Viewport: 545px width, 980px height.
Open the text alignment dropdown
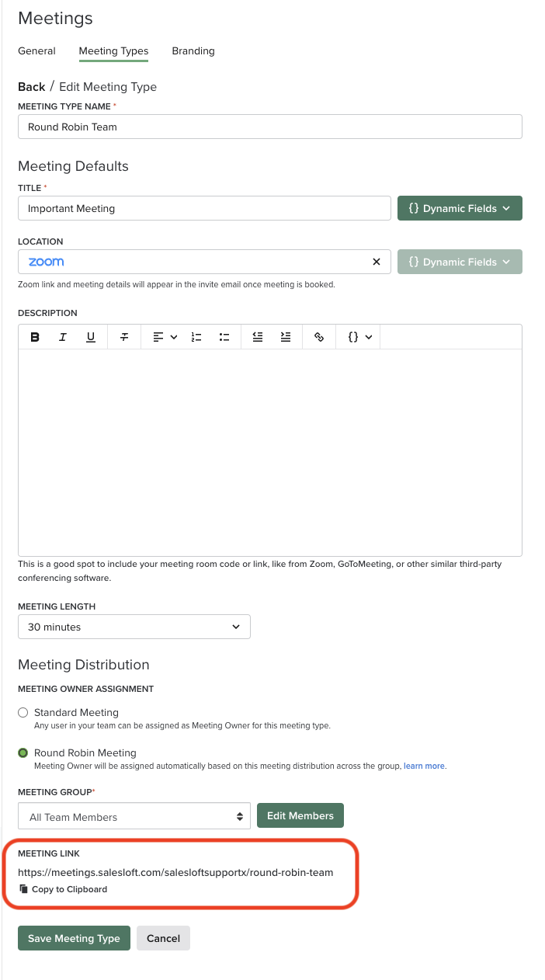point(165,337)
